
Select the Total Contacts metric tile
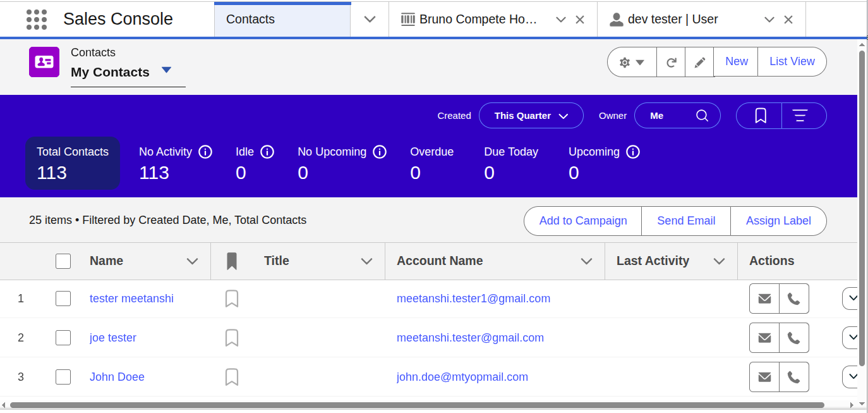pos(73,163)
